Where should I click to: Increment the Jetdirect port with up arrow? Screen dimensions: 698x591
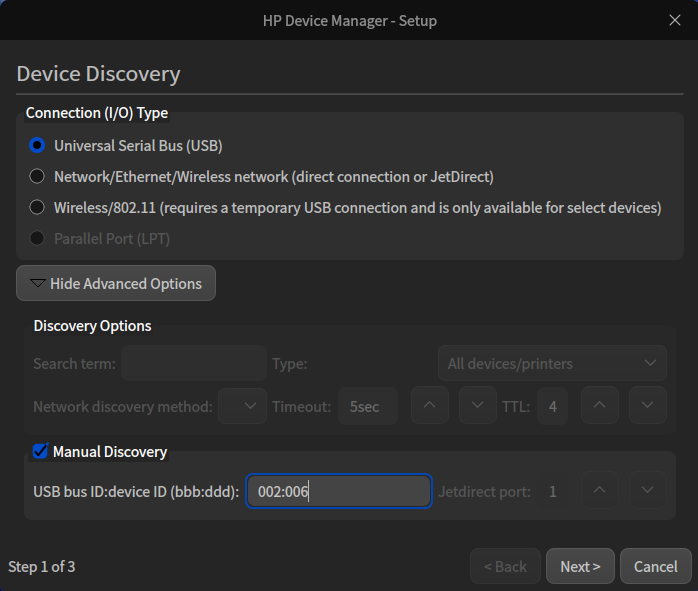click(x=600, y=490)
